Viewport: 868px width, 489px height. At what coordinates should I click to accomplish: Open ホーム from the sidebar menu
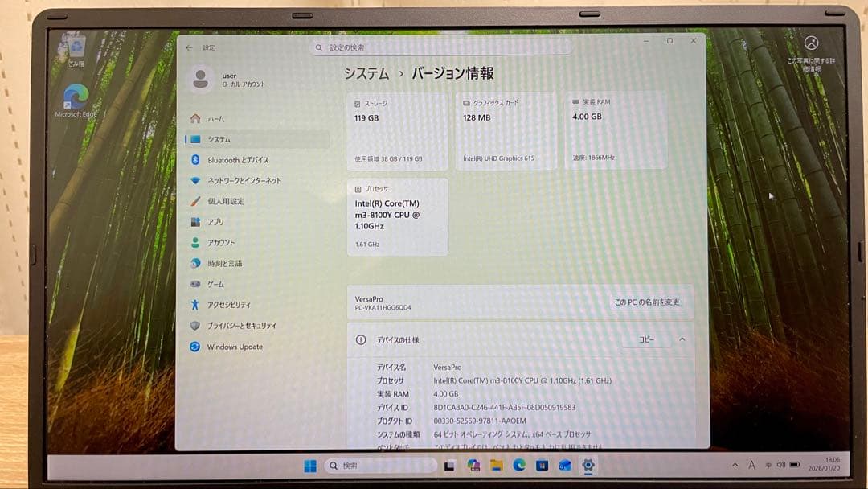coord(194,117)
